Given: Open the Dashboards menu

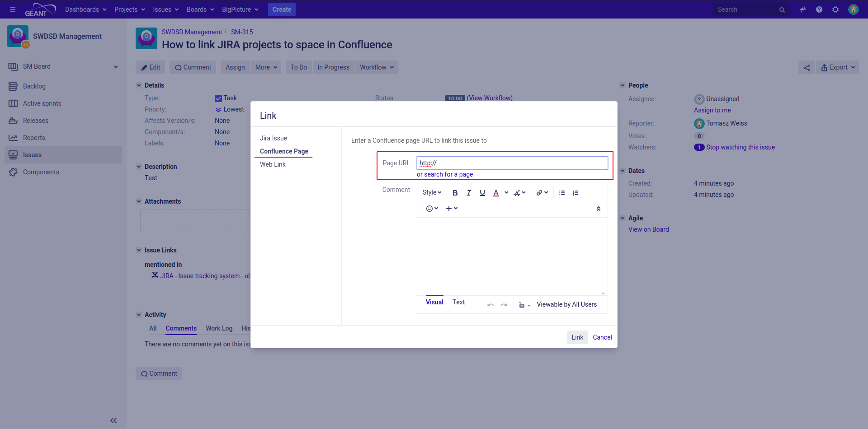Looking at the screenshot, I should pos(86,9).
